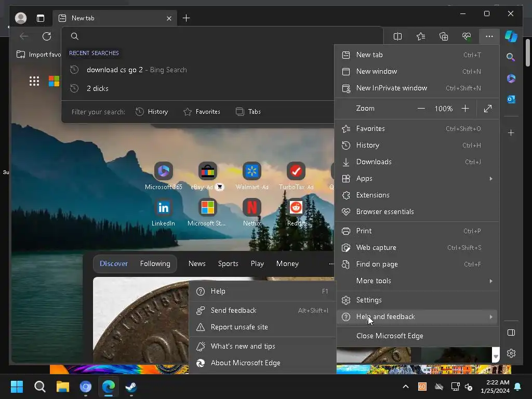Open What's new and tips
This screenshot has width=532, height=399.
(x=262, y=347)
